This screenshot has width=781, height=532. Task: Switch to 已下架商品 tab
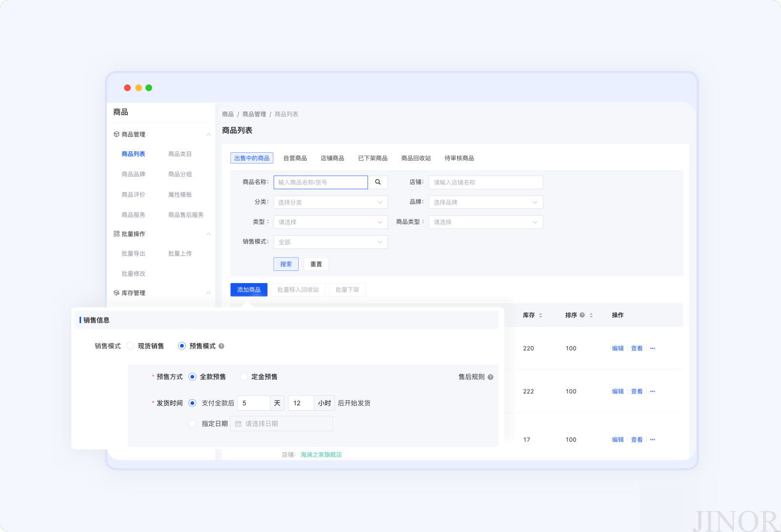click(373, 158)
